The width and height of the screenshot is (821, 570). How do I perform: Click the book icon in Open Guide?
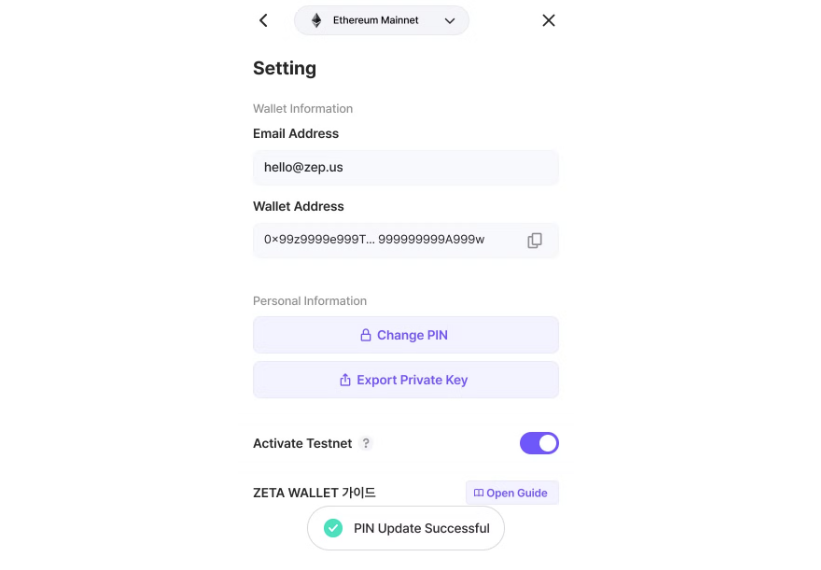(478, 493)
